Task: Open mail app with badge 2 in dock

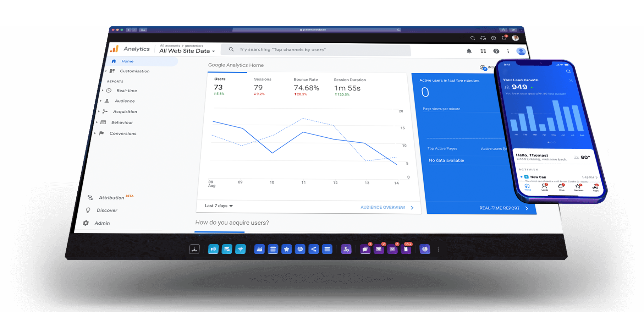Action: click(x=379, y=250)
